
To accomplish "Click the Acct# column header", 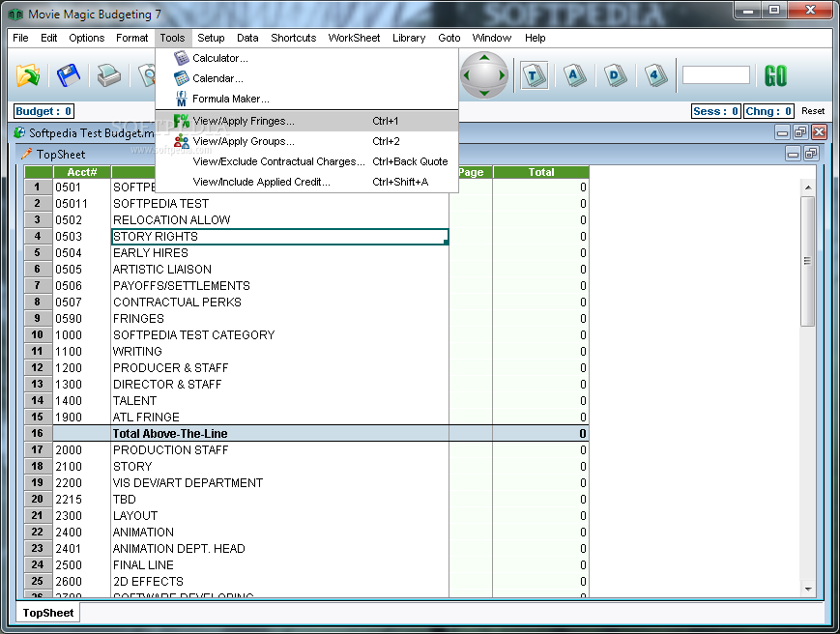I will tap(81, 172).
